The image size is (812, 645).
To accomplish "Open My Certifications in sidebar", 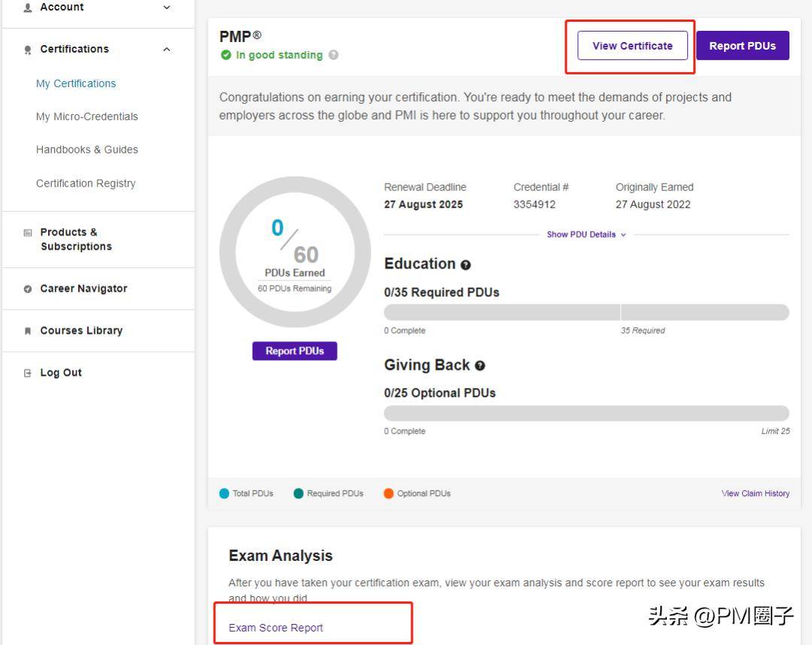I will point(76,83).
